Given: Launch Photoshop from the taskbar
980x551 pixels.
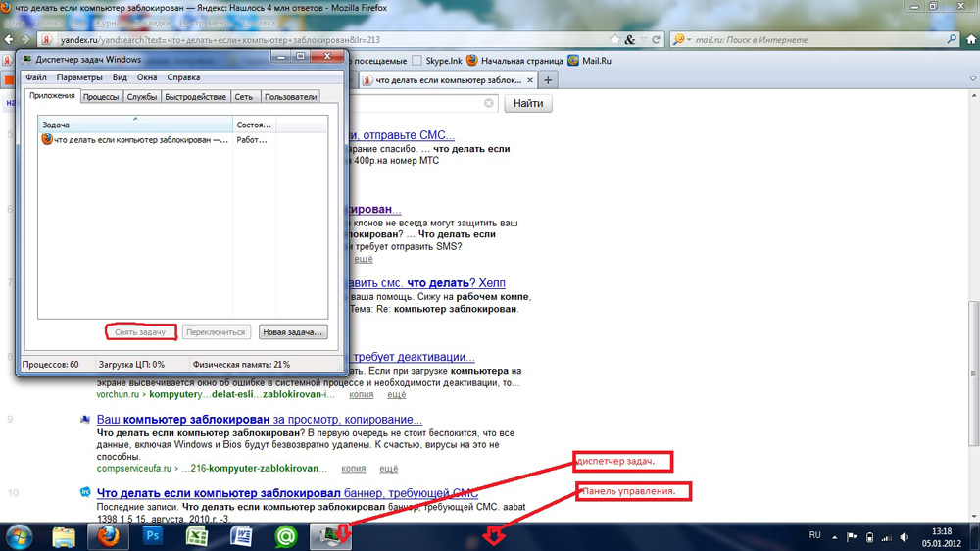Looking at the screenshot, I should 153,536.
